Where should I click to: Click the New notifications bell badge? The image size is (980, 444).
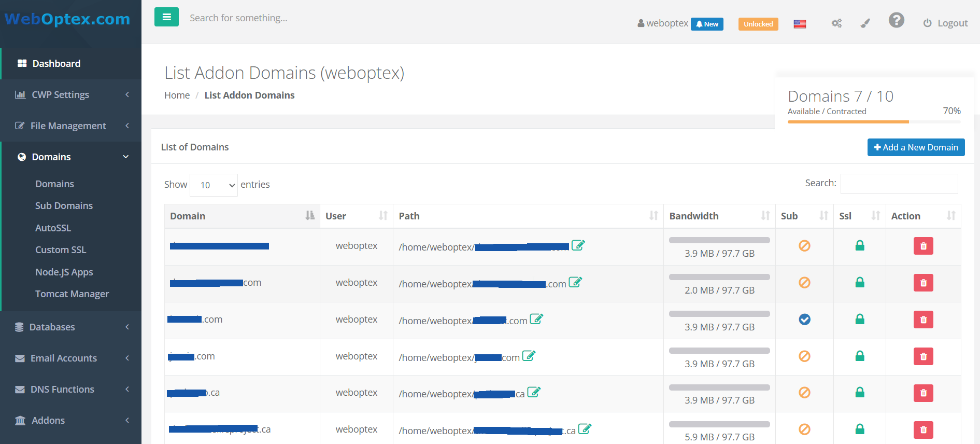click(707, 24)
